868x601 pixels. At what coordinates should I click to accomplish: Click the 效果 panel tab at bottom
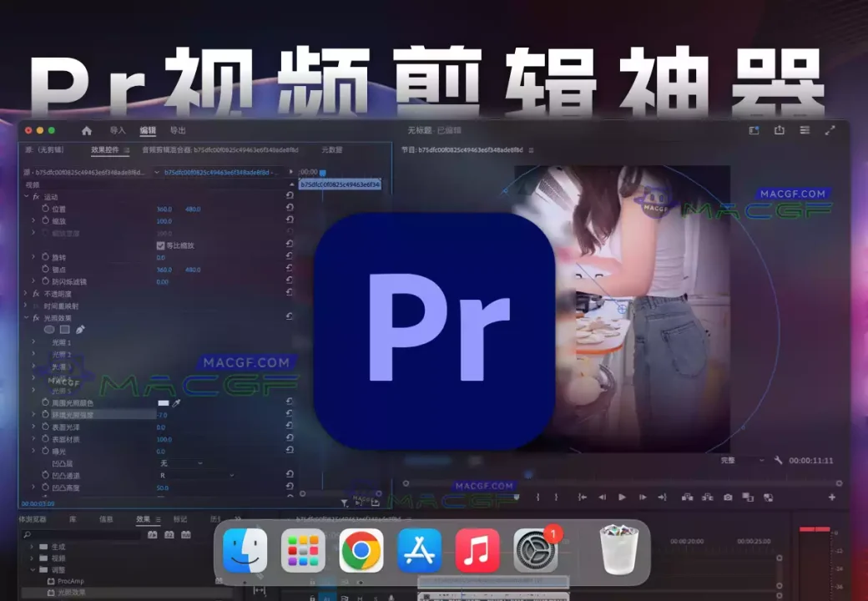pyautogui.click(x=142, y=518)
